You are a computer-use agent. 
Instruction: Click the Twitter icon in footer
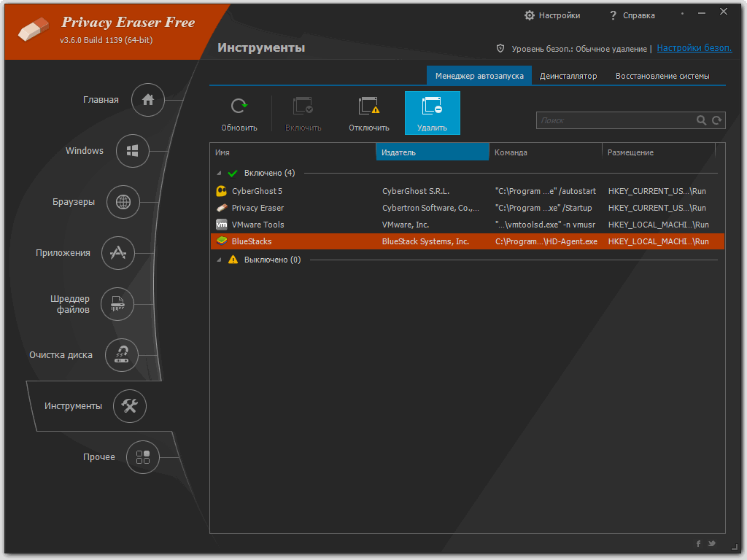point(712,542)
